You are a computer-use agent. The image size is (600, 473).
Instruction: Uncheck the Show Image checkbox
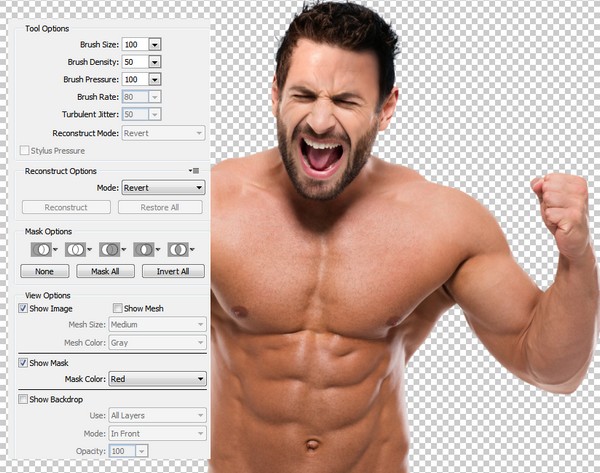point(24,308)
